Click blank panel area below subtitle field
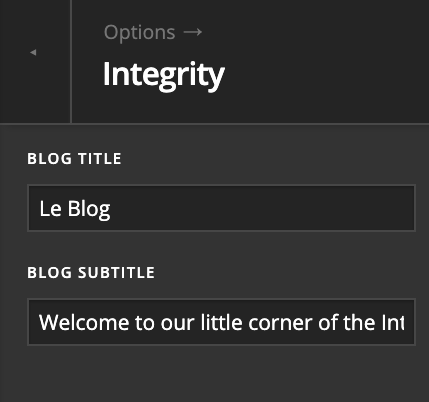The width and height of the screenshot is (429, 402). pos(221,375)
